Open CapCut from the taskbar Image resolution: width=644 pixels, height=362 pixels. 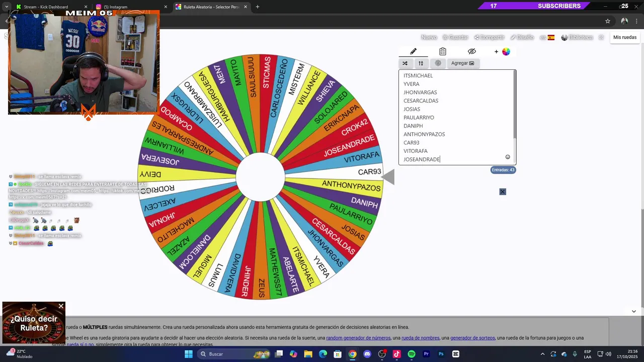pyautogui.click(x=456, y=354)
